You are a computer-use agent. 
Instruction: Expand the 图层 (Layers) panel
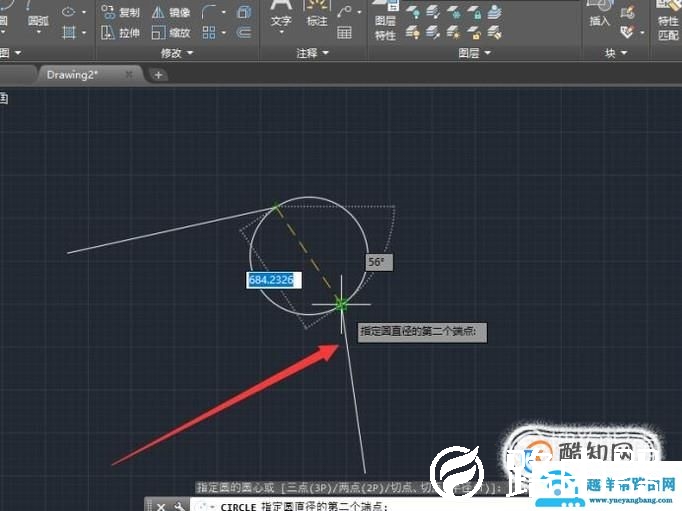tap(474, 53)
